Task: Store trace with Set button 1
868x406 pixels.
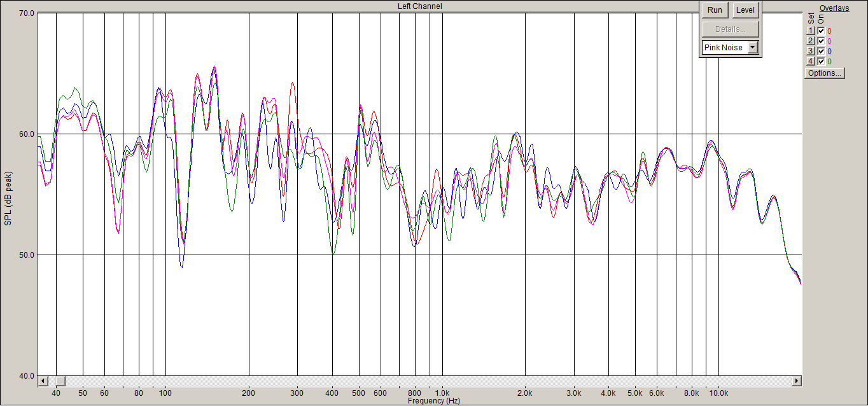Action: click(x=811, y=31)
